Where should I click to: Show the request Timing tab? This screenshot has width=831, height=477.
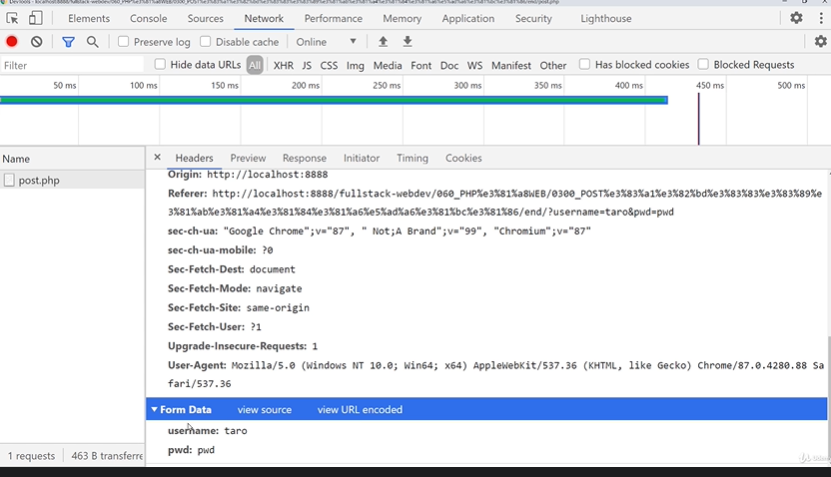pyautogui.click(x=412, y=158)
